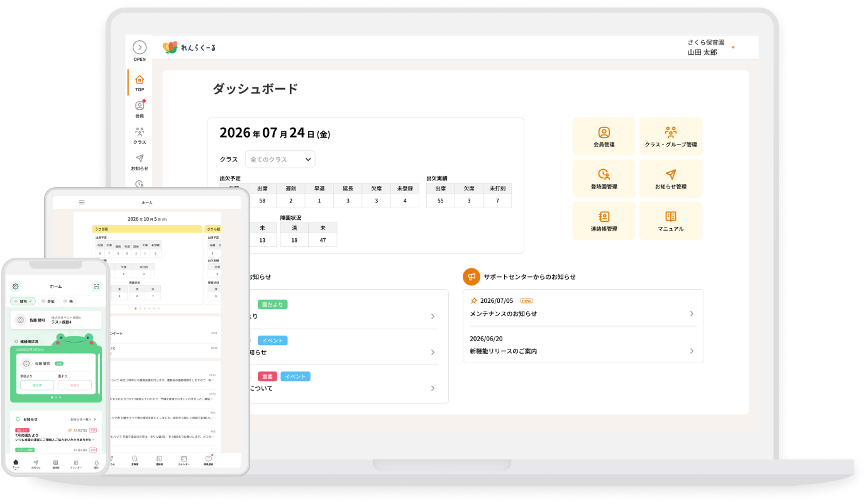Viewport: 867px width, 504px height.
Task: Tap the phone's QR scan icon
Action: [96, 286]
